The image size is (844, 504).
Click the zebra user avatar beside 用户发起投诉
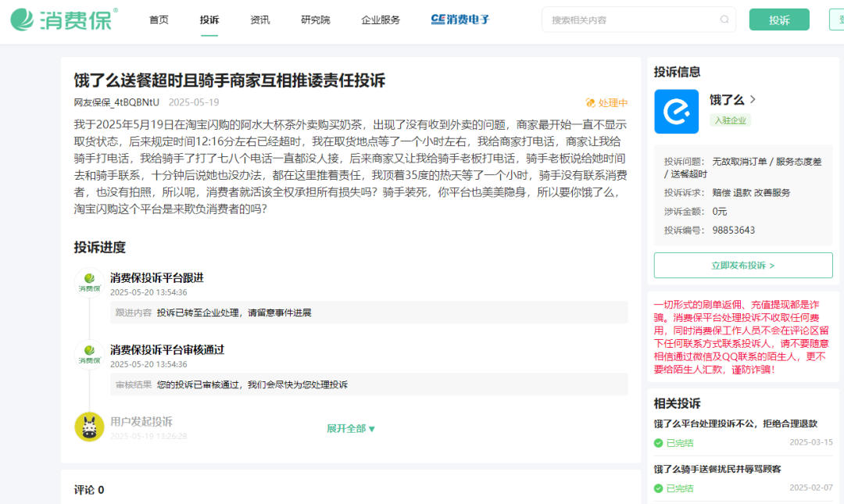point(89,427)
